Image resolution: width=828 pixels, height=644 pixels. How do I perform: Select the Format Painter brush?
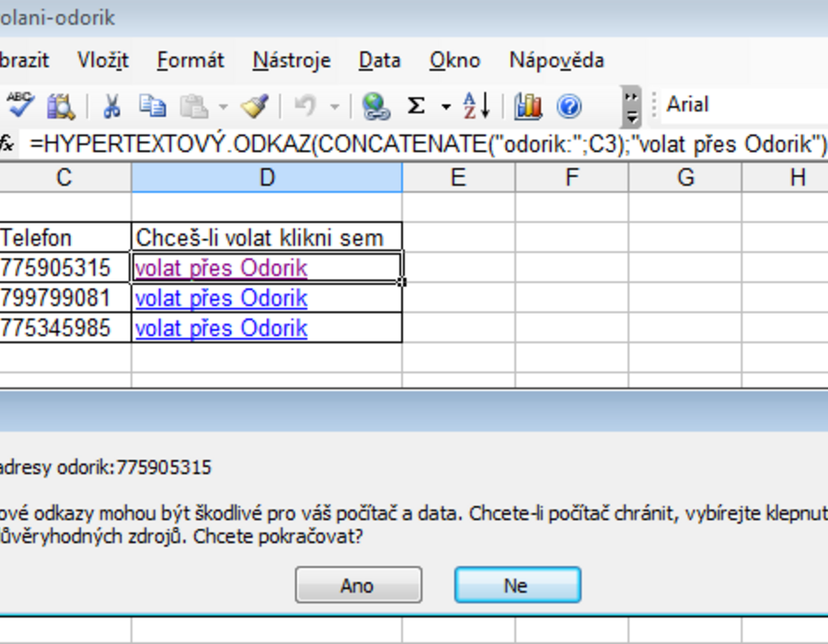(x=255, y=105)
